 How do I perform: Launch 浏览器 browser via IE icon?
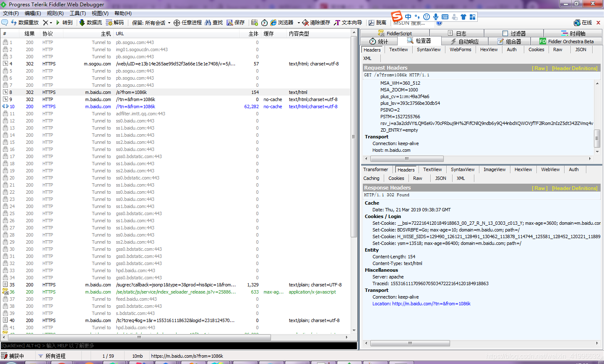click(282, 23)
